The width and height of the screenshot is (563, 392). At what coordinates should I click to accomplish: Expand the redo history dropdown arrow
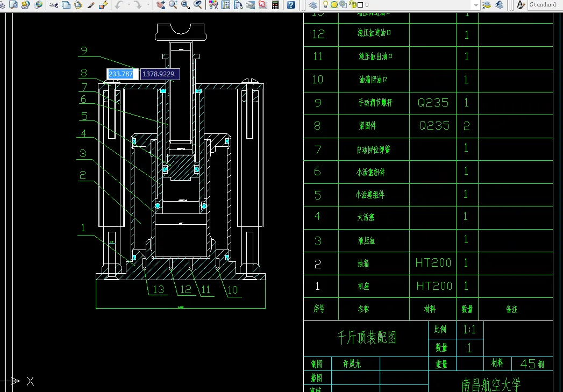[148, 5]
